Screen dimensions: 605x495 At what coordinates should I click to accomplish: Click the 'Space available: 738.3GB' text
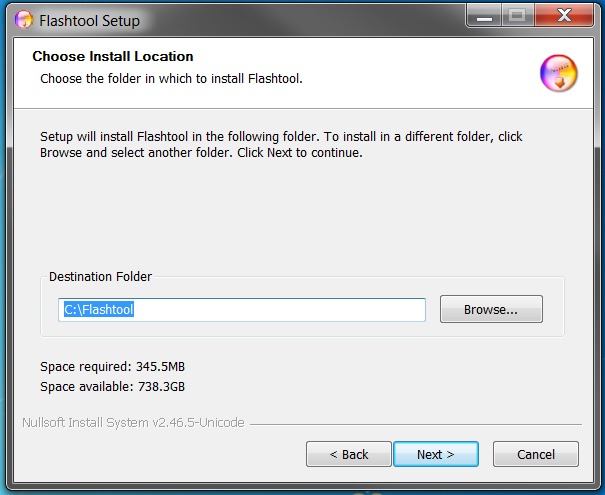113,386
